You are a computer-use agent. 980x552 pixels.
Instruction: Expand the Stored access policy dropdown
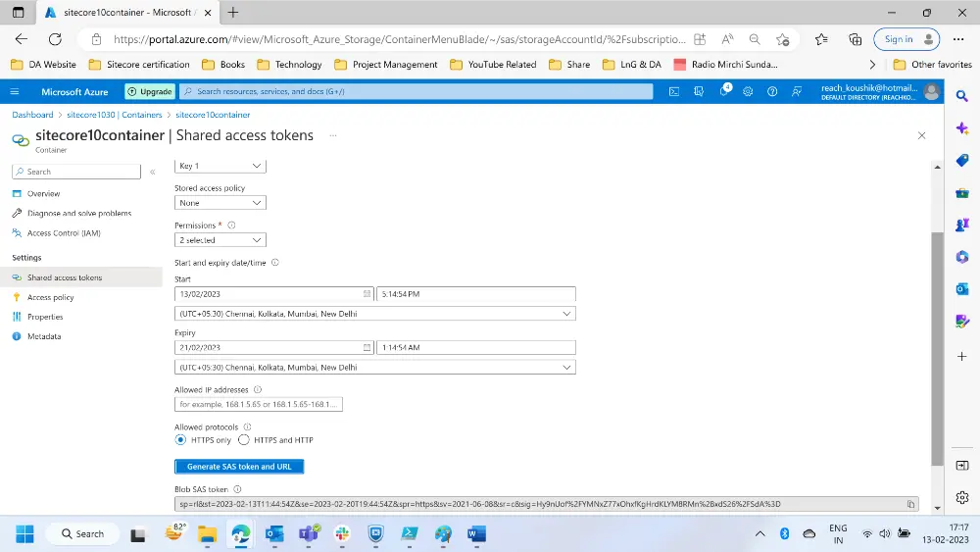tap(220, 203)
